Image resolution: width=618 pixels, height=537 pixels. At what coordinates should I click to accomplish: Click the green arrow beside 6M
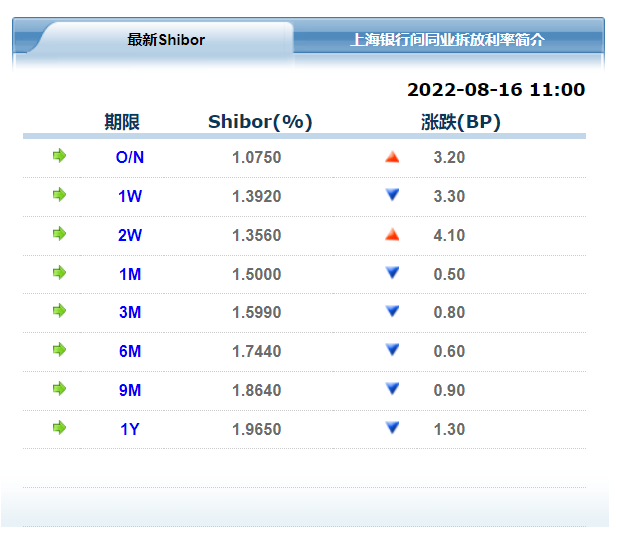click(x=59, y=350)
